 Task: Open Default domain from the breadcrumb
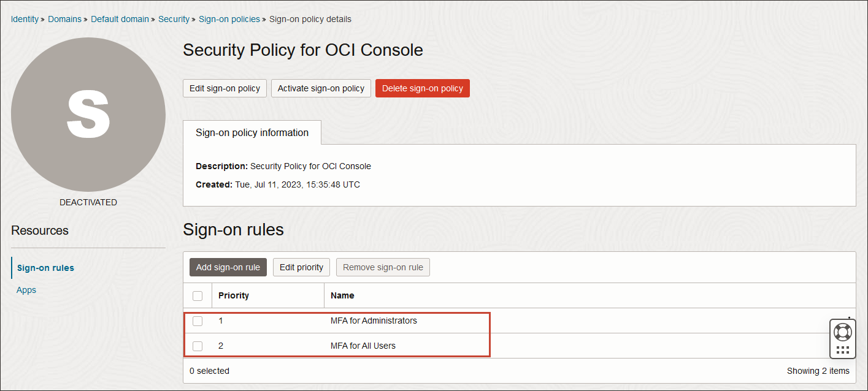pos(120,19)
